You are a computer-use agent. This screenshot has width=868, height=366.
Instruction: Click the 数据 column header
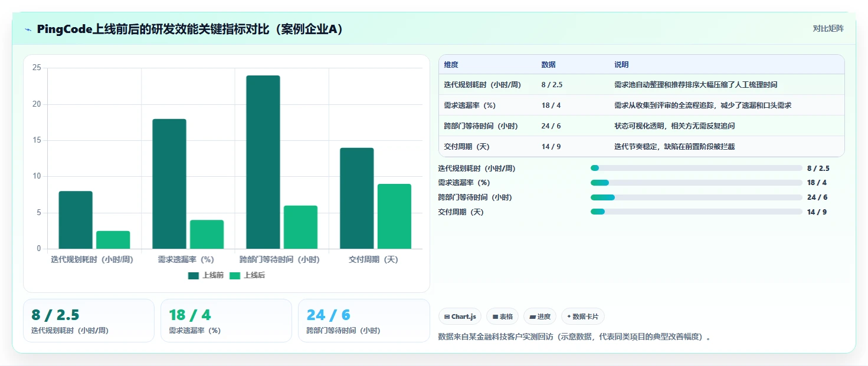pos(548,65)
